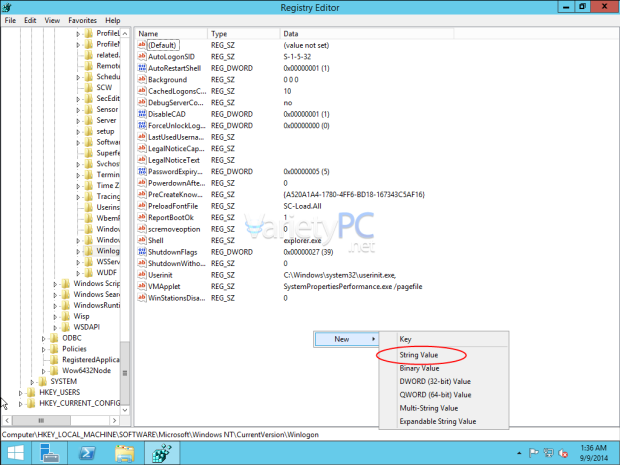620x465 pixels.
Task: Click the AutoRestartShell DWORD value icon
Action: tap(142, 68)
